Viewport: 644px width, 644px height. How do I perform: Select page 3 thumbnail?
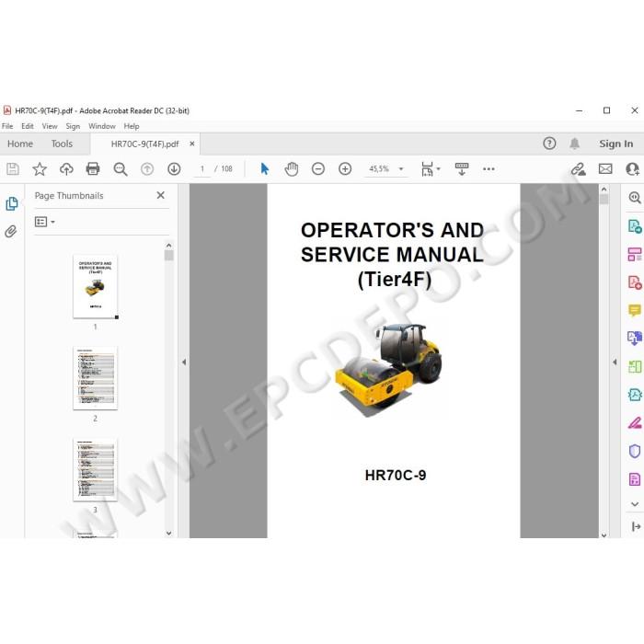click(x=96, y=469)
